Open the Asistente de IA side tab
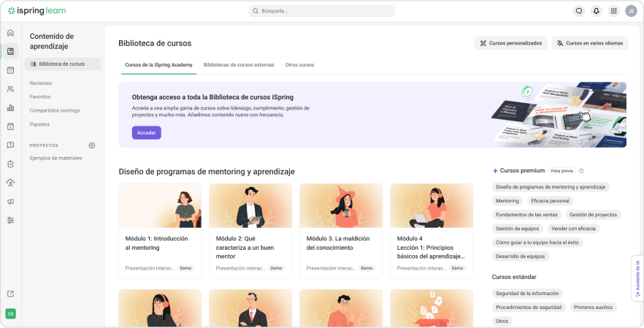Screen dimensions: 644x328 point(637,278)
